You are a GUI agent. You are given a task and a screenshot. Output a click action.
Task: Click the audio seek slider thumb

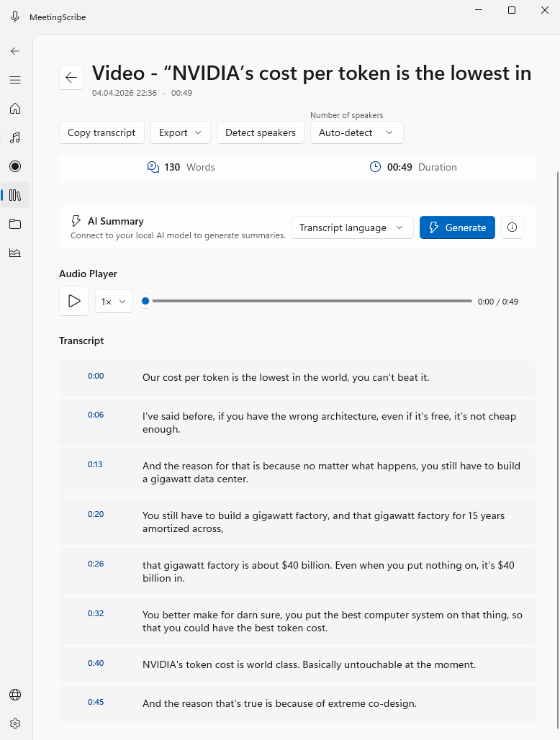tap(145, 301)
